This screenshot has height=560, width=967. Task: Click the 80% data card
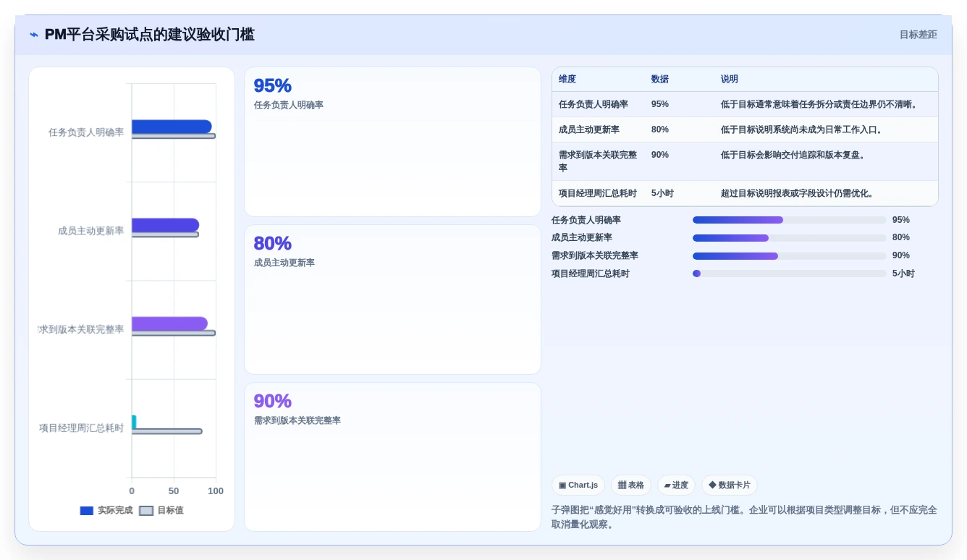(x=392, y=300)
